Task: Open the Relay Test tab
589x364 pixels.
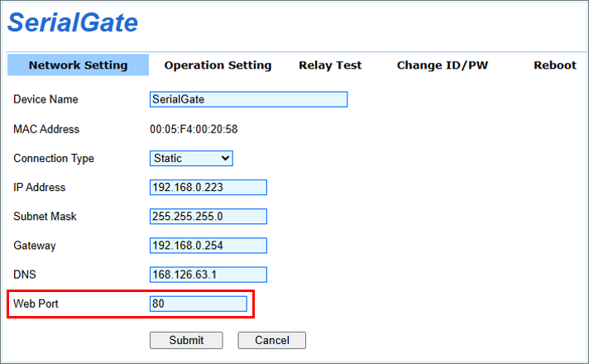Action: click(330, 65)
